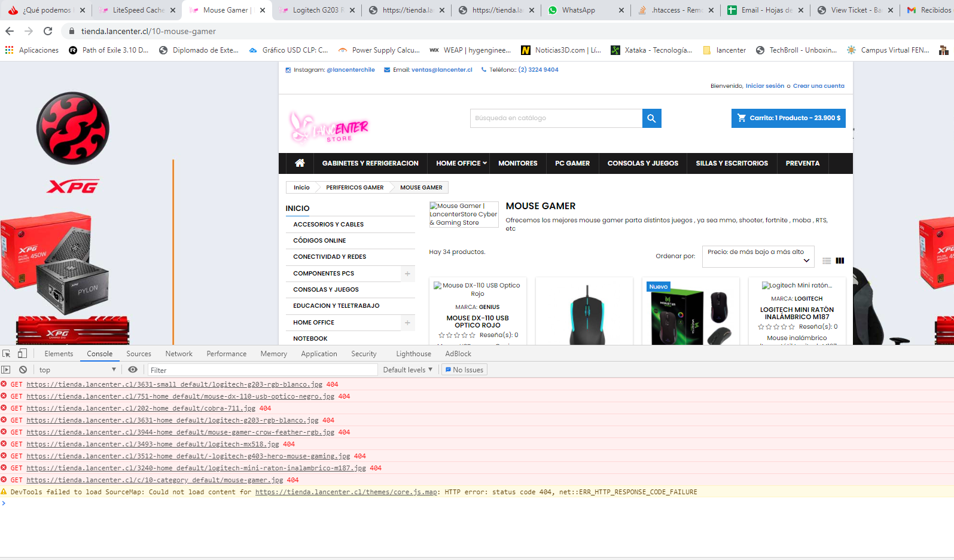
Task: Switch products to list view icon
Action: tap(827, 261)
